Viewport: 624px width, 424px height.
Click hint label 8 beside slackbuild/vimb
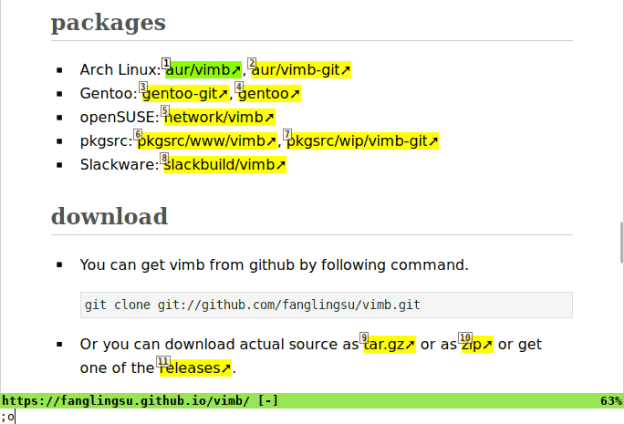point(165,158)
